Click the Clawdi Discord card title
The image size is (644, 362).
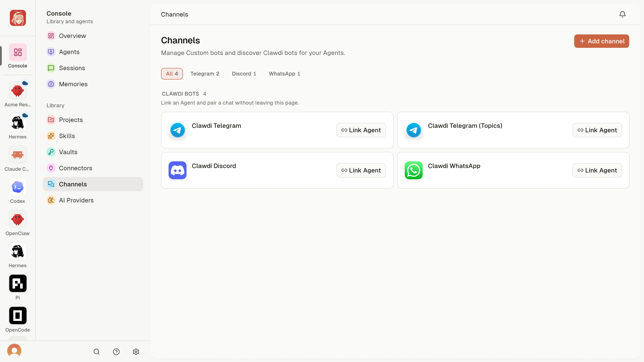214,166
